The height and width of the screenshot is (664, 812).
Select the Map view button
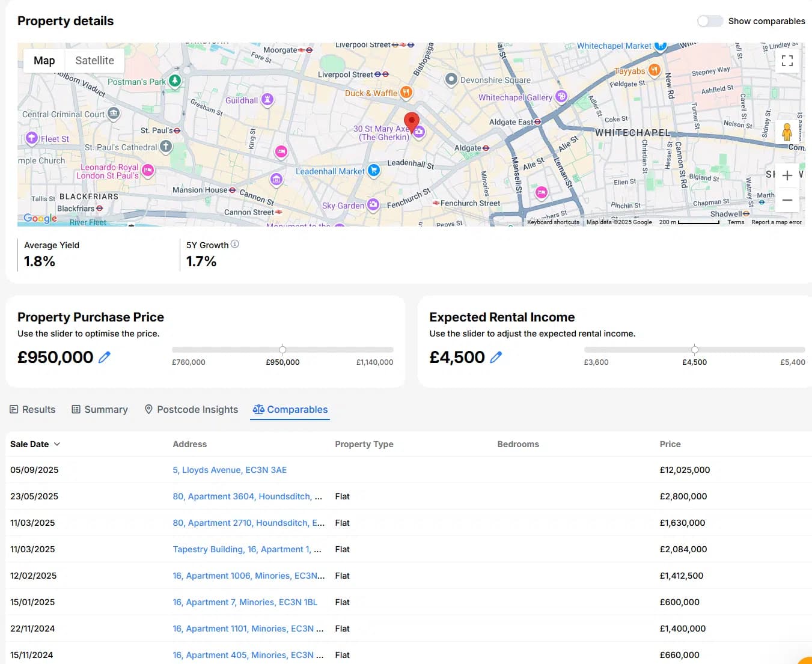44,61
